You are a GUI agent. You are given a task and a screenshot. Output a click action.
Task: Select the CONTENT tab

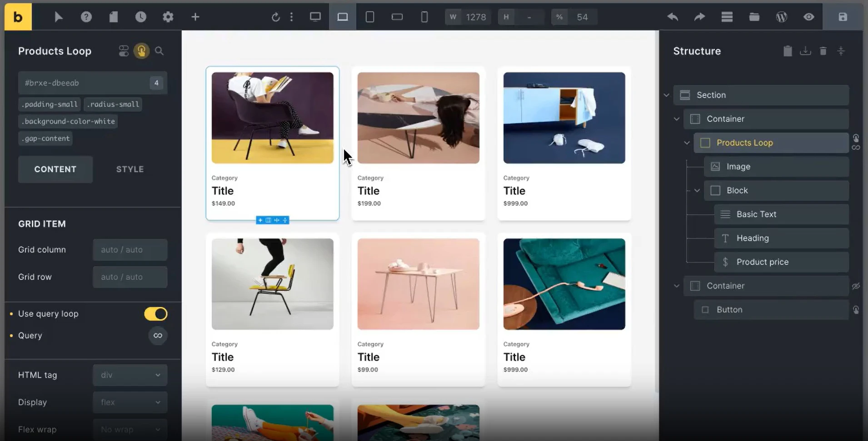point(55,169)
